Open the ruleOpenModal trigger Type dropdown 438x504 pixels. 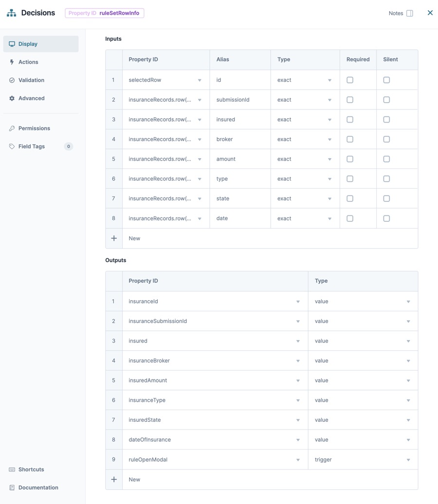[363, 460]
